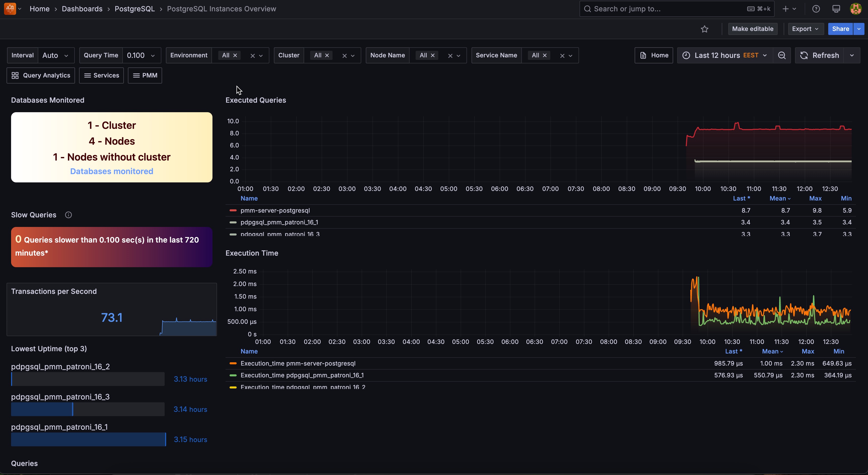Image resolution: width=868 pixels, height=475 pixels.
Task: Open the Interval Auto dropdown
Action: pyautogui.click(x=56, y=56)
